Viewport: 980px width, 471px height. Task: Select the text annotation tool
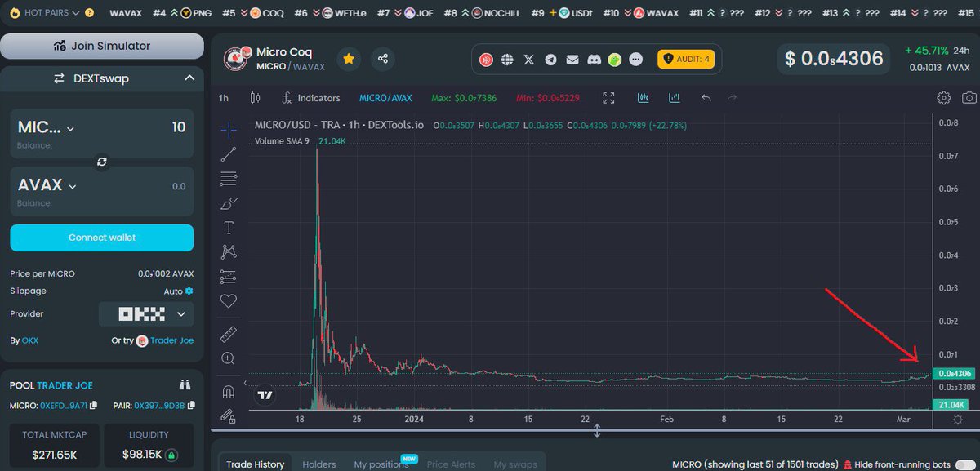click(228, 228)
